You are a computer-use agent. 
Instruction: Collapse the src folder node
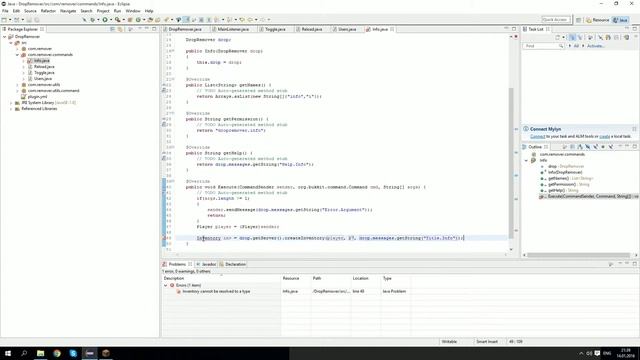click(x=11, y=42)
